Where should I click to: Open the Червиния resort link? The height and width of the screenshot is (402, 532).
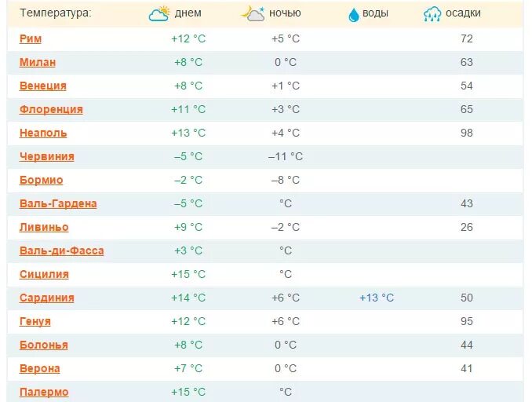pos(47,156)
